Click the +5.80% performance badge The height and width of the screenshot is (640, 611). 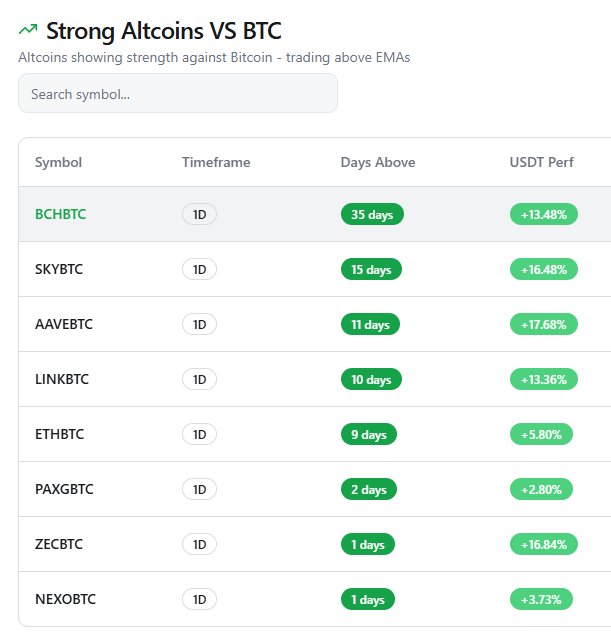click(x=541, y=434)
